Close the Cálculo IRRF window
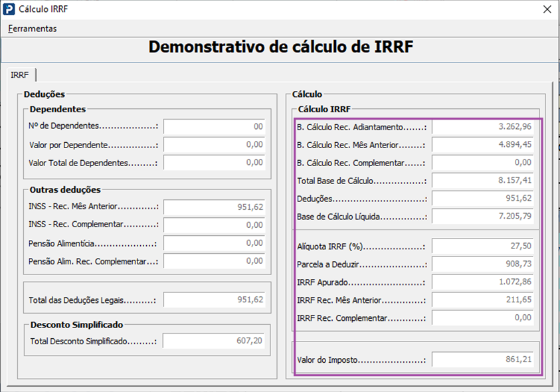The height and width of the screenshot is (392, 560). coord(547,9)
